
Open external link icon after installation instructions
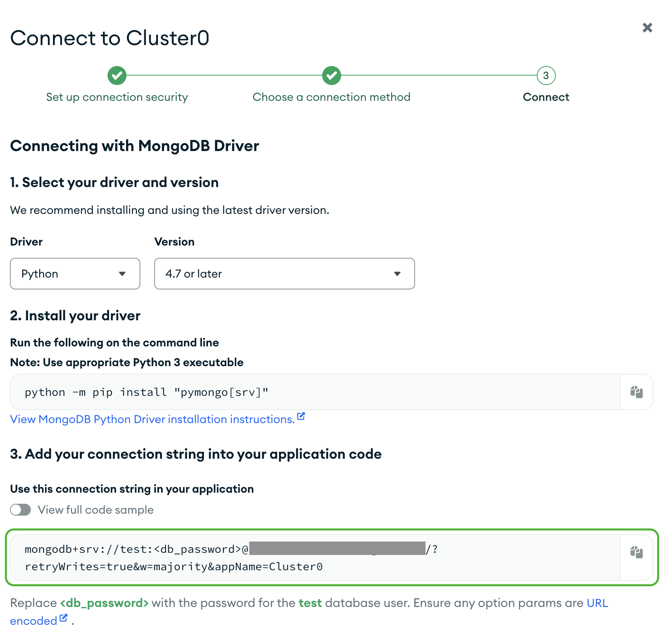click(x=301, y=416)
